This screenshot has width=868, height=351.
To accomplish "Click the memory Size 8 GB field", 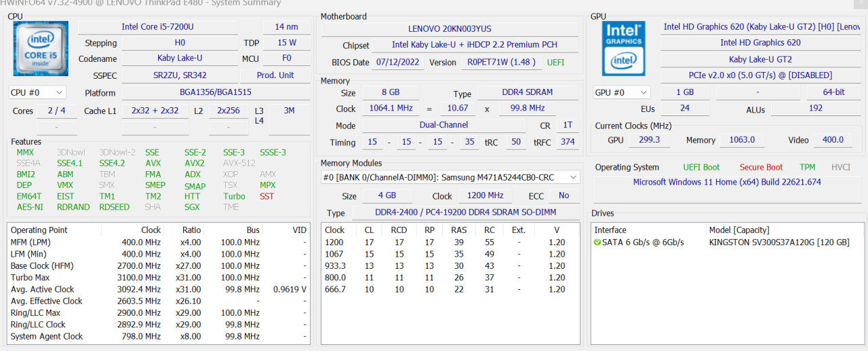I will tap(390, 93).
